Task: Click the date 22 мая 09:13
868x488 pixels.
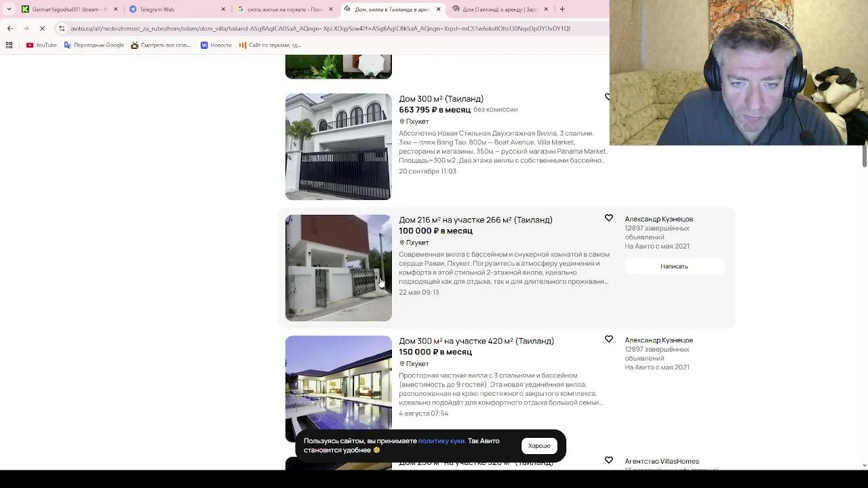Action: point(418,293)
